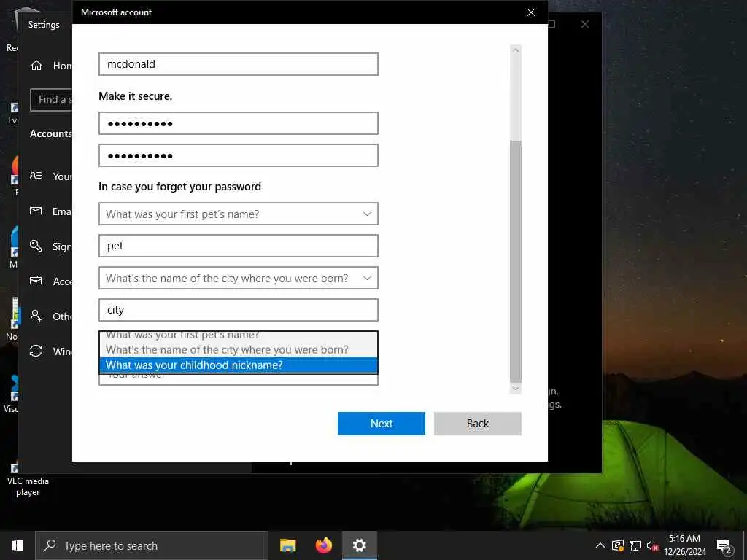
Task: Click the scroll up arrow of dialog
Action: (516, 50)
